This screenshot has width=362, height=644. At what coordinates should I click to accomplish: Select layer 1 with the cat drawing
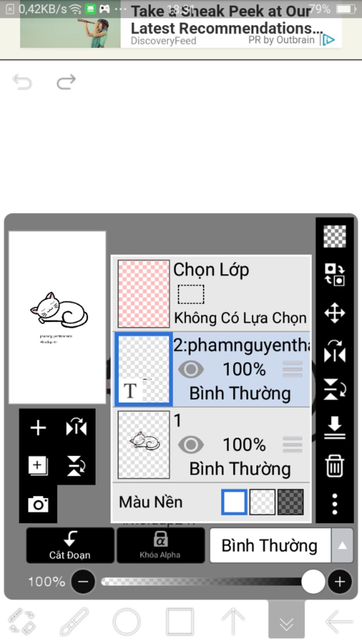pos(212,445)
